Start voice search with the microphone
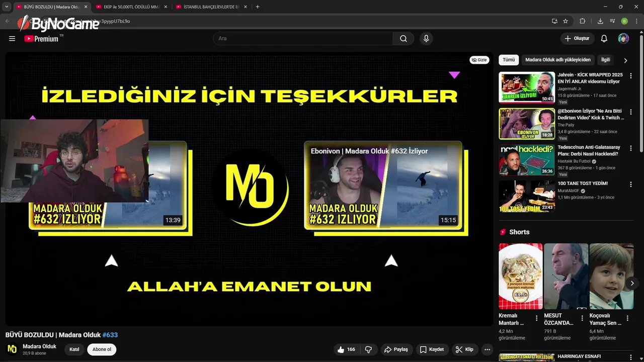644x362 pixels. click(426, 39)
